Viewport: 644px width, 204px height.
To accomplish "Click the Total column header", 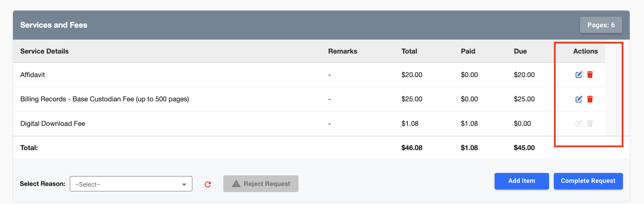I will [x=409, y=51].
